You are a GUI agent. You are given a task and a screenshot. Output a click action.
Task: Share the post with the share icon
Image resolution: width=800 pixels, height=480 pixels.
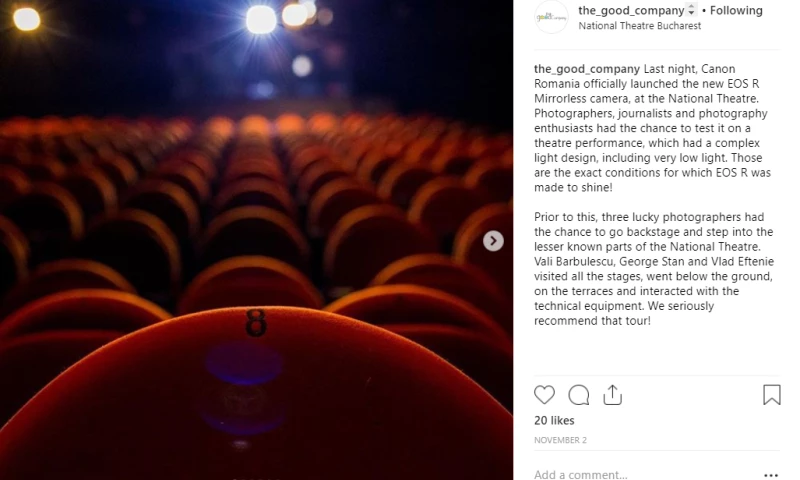(x=612, y=395)
